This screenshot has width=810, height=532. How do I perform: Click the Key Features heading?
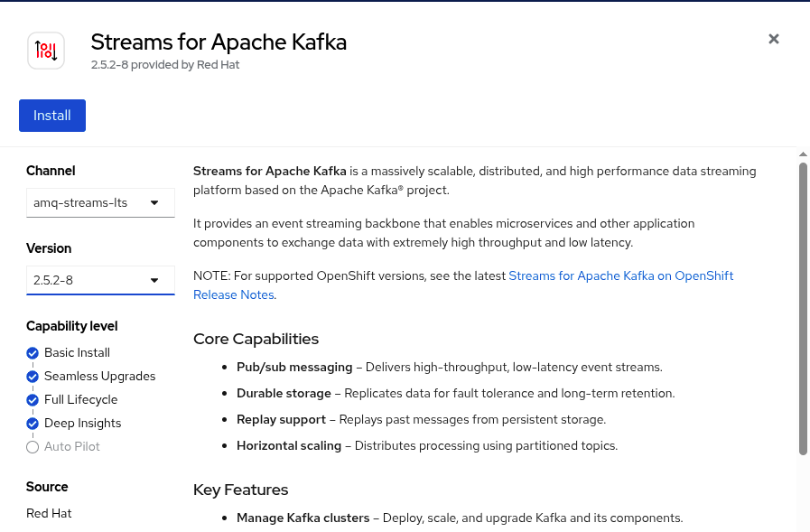pos(240,490)
